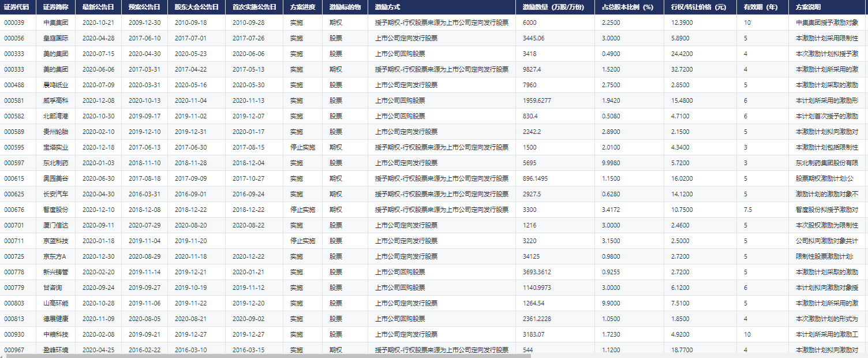
Task: Click the price 18.7700
Action: pyautogui.click(x=682, y=350)
